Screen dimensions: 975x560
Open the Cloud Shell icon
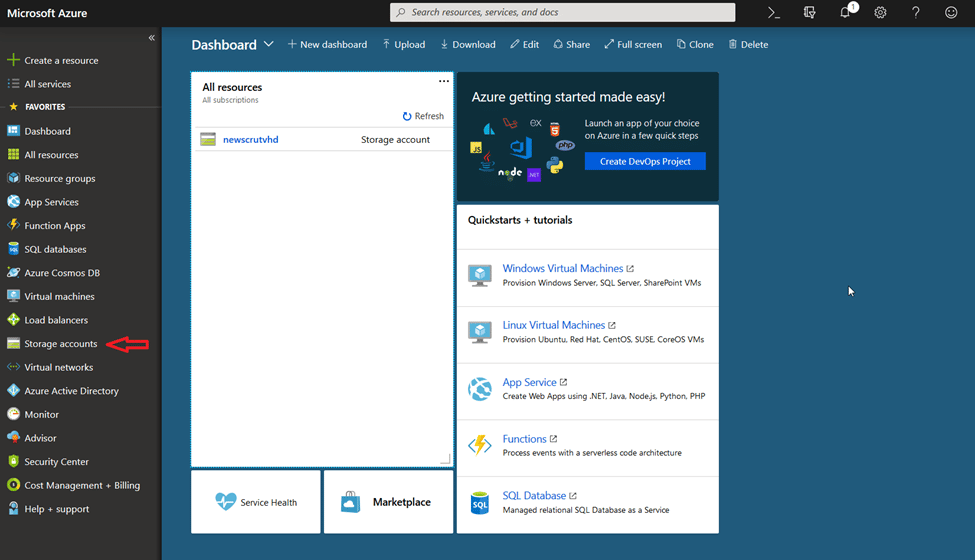774,12
